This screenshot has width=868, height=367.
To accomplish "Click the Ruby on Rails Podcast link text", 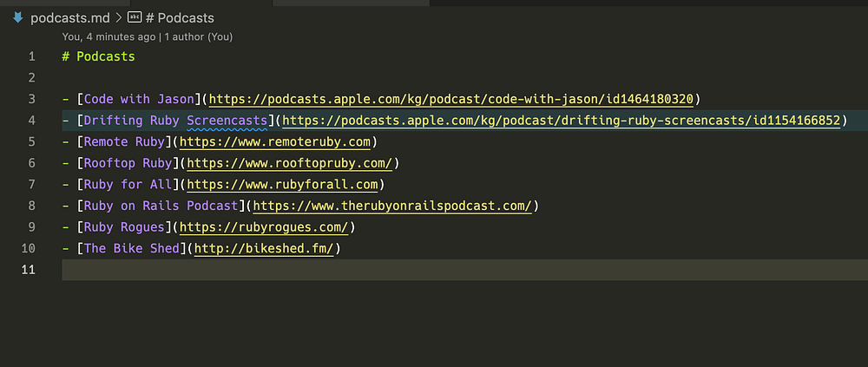I will click(161, 206).
